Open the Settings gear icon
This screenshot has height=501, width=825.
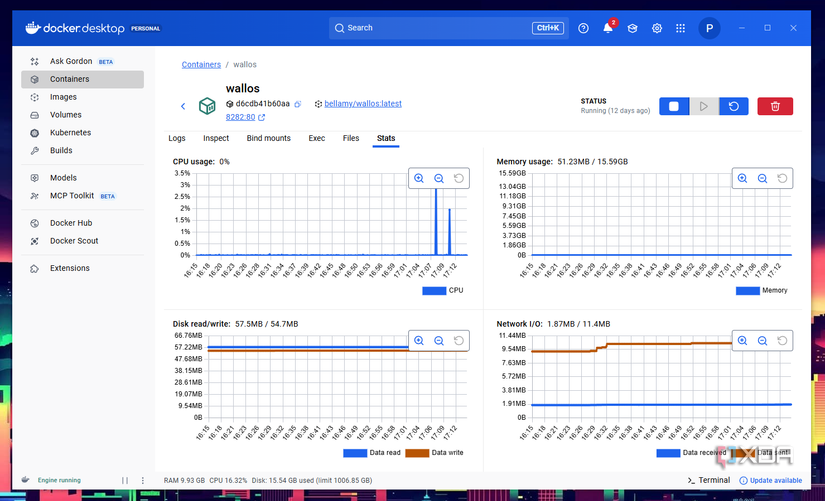[657, 28]
